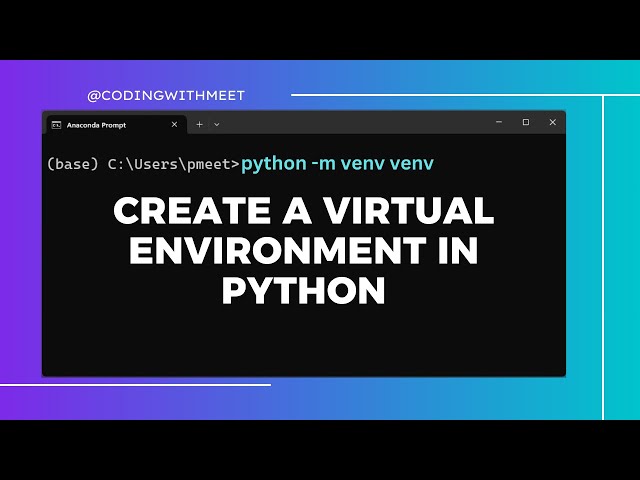
Task: Expand the terminal profile dropdown chevron
Action: coord(217,124)
